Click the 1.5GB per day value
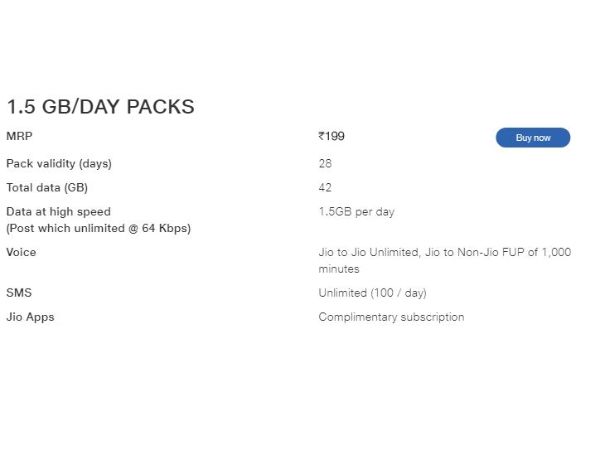Screen dimensions: 600x450 click(358, 212)
